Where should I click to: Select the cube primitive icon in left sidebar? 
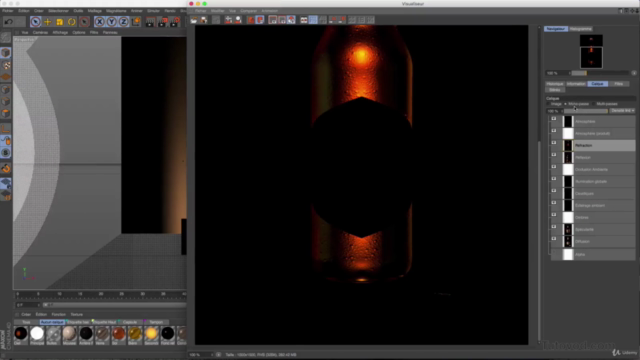tap(6, 53)
